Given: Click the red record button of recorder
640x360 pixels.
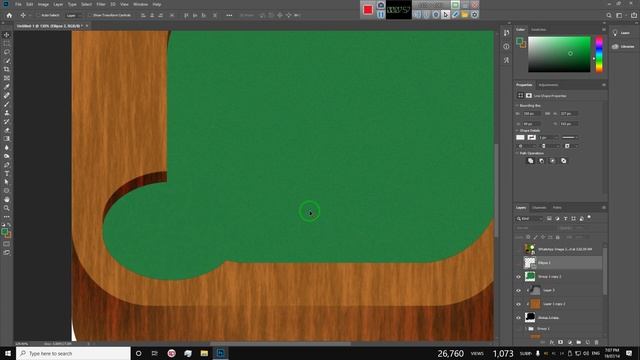Looking at the screenshot, I should [x=368, y=10].
